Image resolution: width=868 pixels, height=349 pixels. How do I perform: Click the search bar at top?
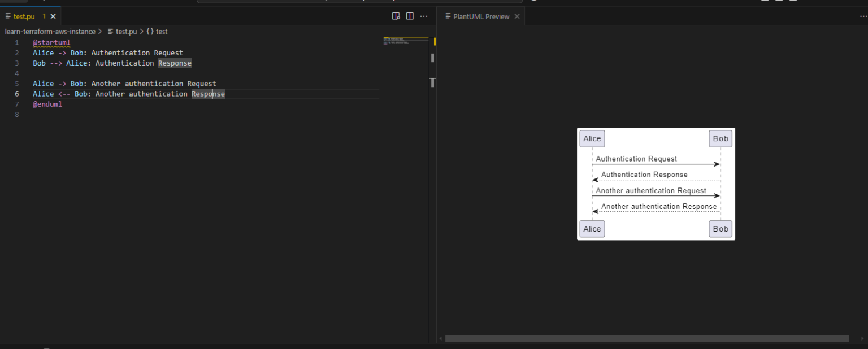(360, 1)
